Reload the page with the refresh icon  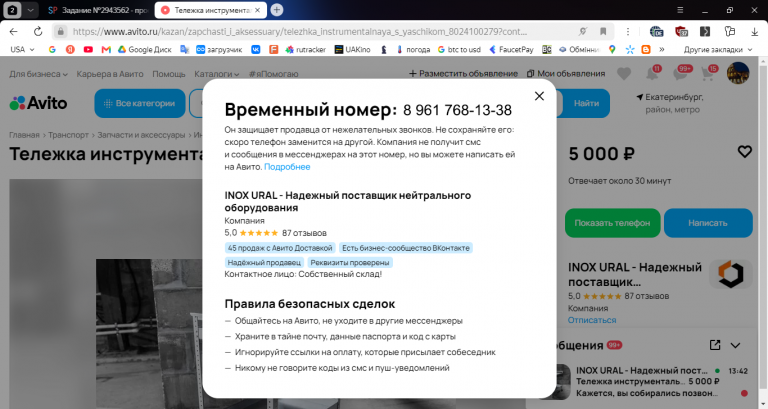coord(38,32)
